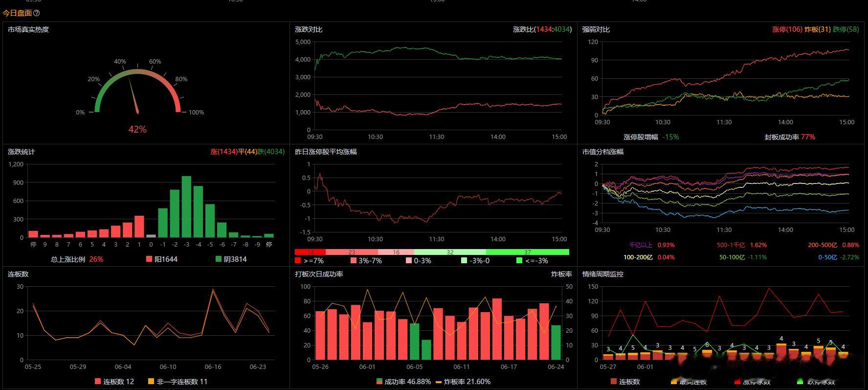Click the red segment labeled 23
Image resolution: width=868 pixels, height=390 pixels.
(352, 252)
